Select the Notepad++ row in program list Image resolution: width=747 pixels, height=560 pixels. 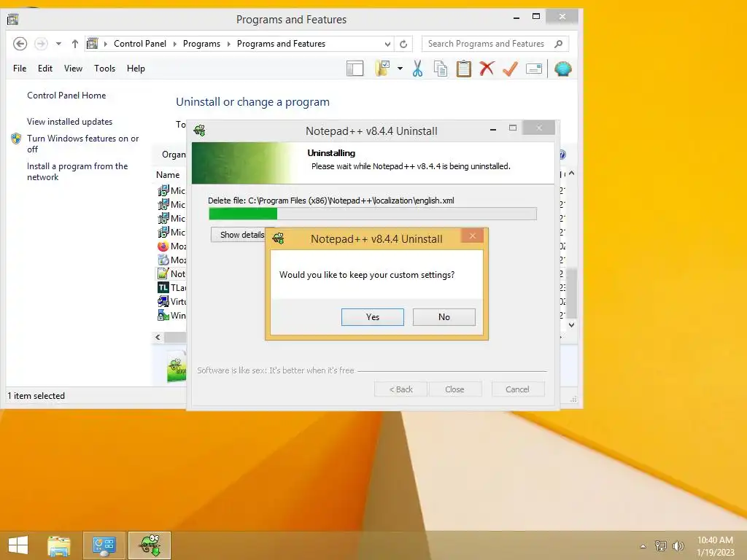tap(171, 274)
